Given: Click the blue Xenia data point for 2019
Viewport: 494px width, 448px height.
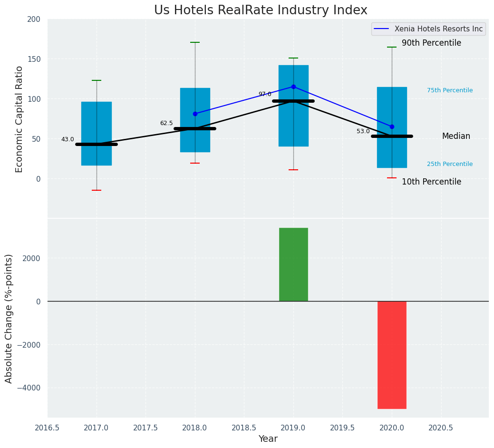Looking at the screenshot, I should click(293, 87).
